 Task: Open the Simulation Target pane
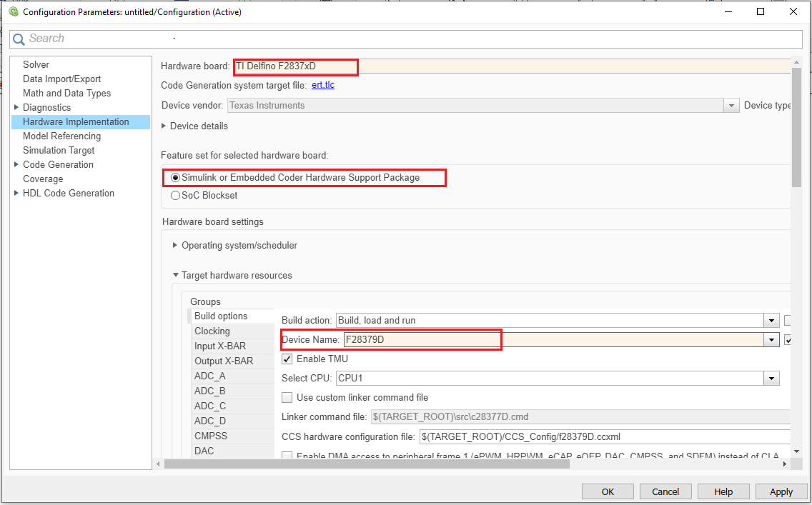point(59,151)
